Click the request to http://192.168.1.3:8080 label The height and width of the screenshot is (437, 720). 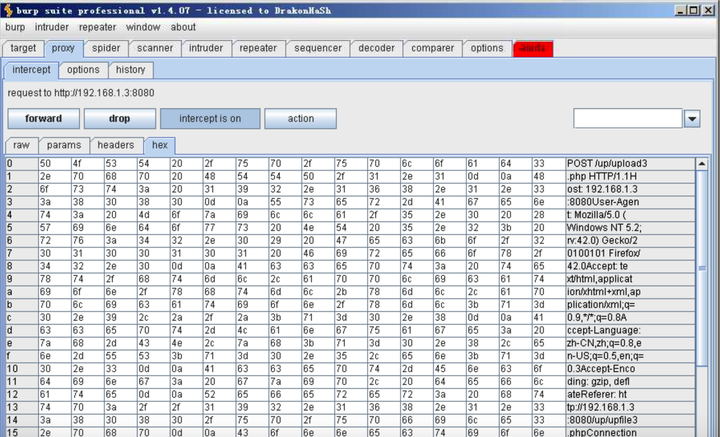pyautogui.click(x=81, y=93)
